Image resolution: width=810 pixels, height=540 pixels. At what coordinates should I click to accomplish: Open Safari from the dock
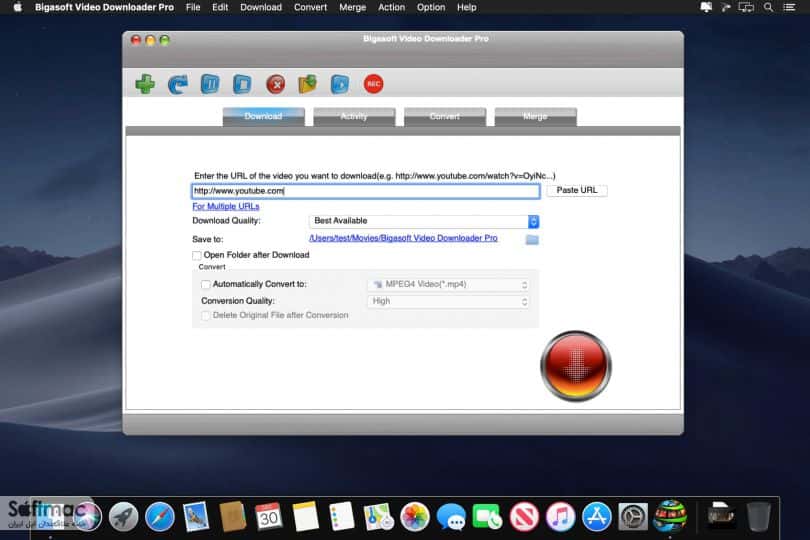pyautogui.click(x=160, y=517)
